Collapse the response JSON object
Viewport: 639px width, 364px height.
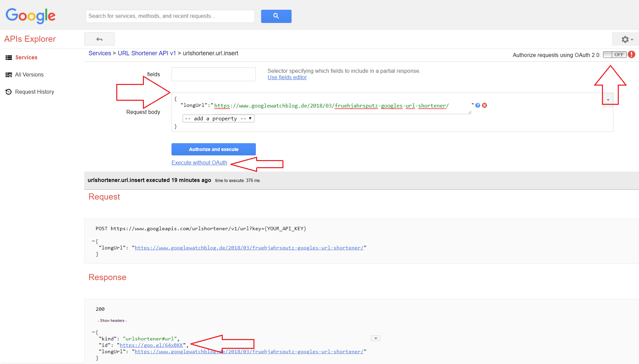(93, 332)
